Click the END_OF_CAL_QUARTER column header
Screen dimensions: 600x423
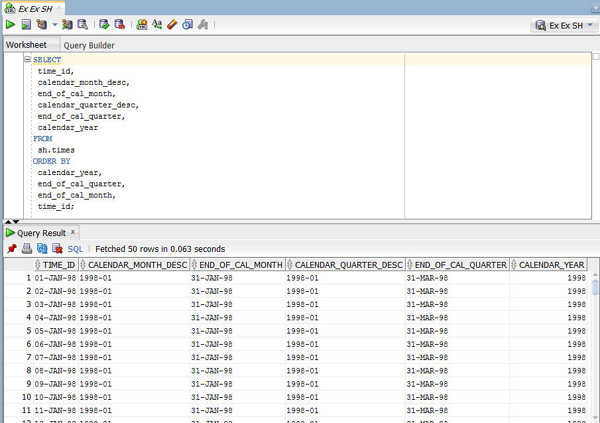461,264
